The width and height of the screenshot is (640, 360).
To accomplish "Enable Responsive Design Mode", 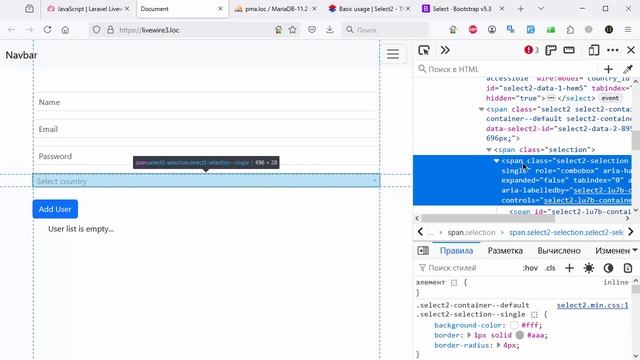I will (x=593, y=50).
